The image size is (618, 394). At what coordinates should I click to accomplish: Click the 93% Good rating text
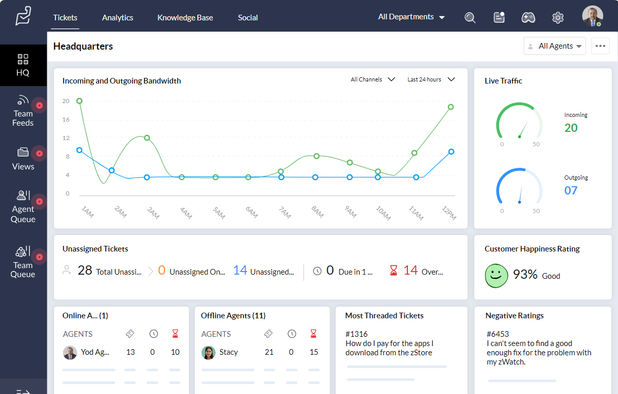click(536, 275)
